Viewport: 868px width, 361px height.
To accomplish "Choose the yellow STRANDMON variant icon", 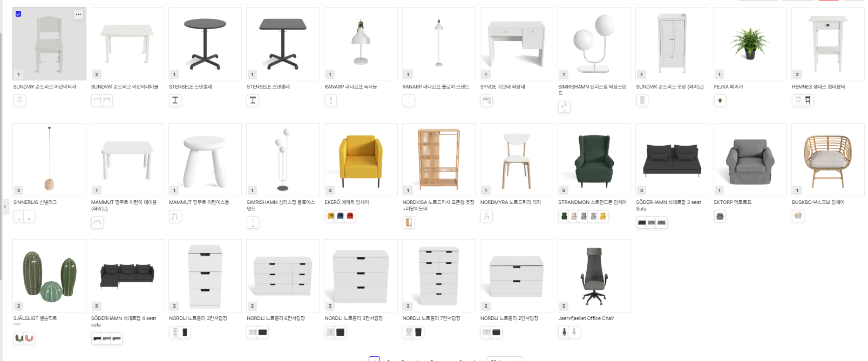I will 603,216.
